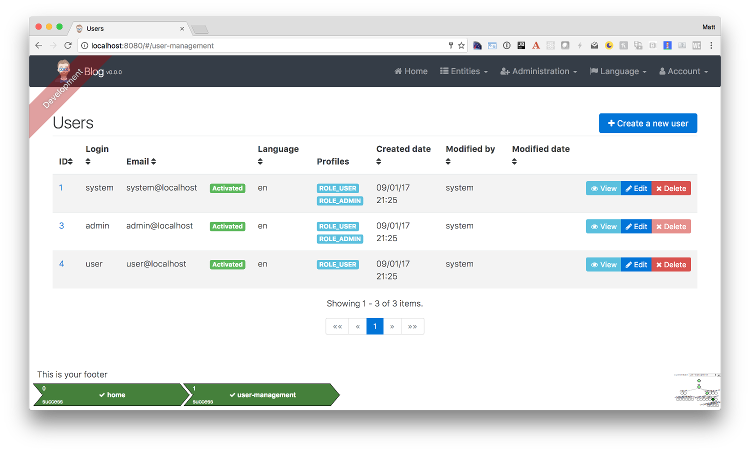
Task: Open user ID 3 link
Action: click(61, 226)
